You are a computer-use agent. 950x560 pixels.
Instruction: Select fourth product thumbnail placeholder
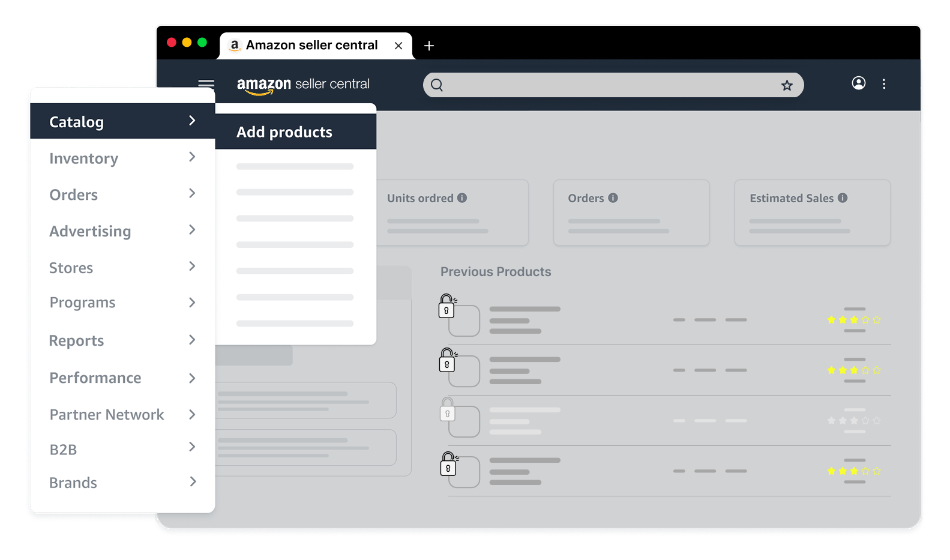coord(464,472)
